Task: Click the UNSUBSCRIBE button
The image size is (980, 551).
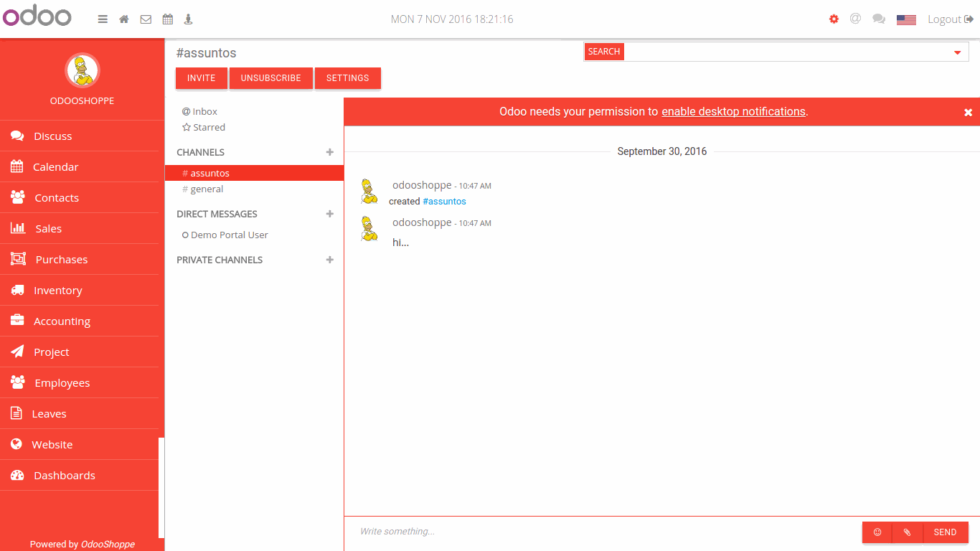Action: [271, 78]
